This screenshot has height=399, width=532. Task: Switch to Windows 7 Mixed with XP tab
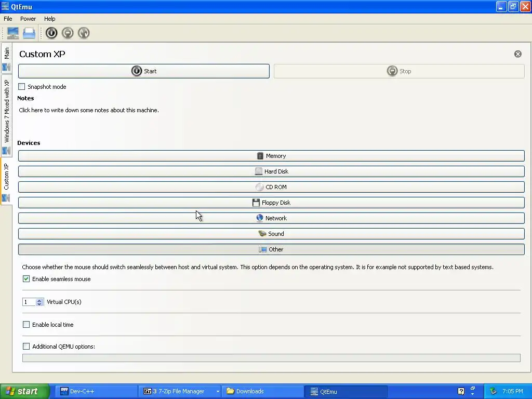coord(6,116)
